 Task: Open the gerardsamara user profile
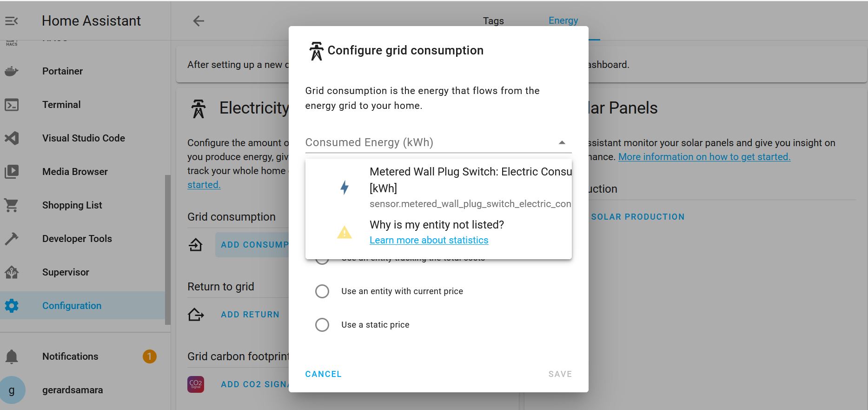coord(73,390)
